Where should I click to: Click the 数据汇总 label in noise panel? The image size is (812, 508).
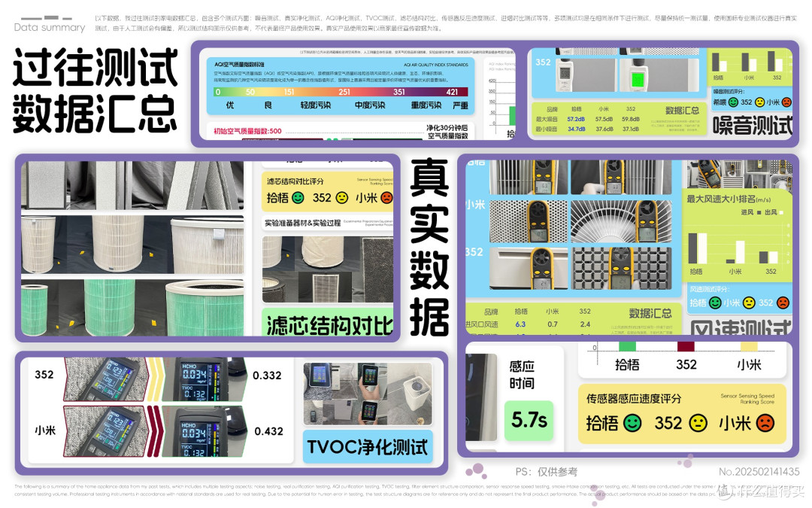[x=681, y=111]
